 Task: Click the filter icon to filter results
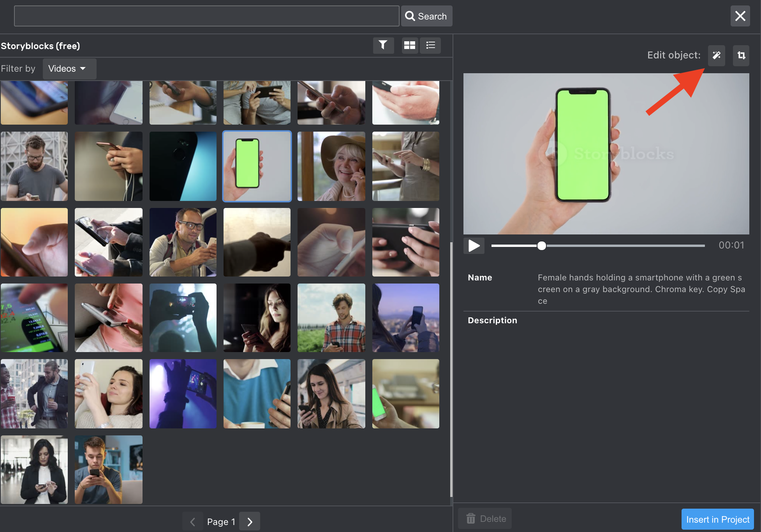click(x=383, y=45)
